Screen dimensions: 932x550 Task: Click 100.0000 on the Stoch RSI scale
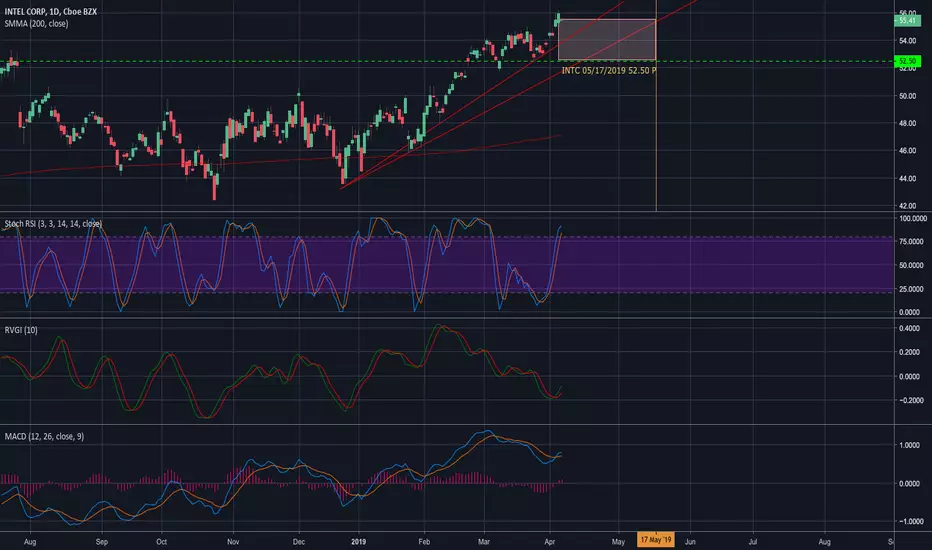click(x=912, y=219)
